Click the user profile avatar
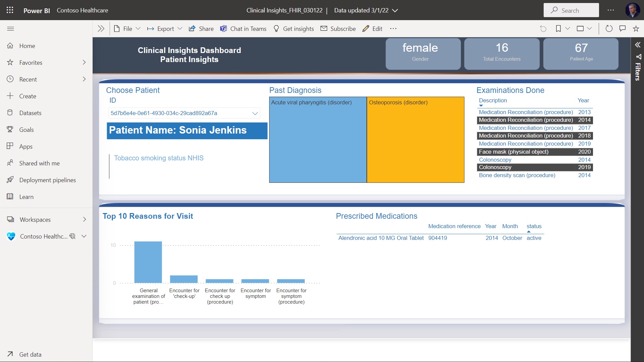644x362 pixels. [633, 10]
